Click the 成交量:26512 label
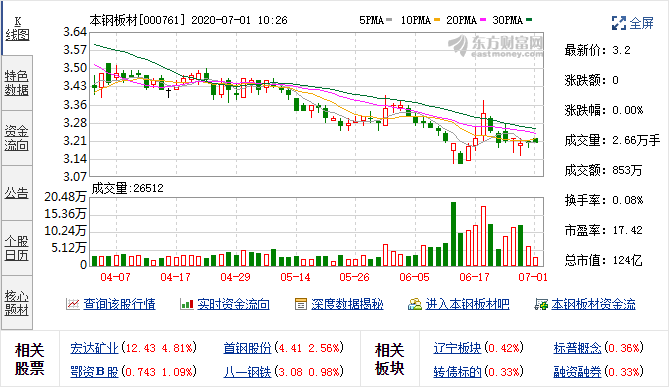 tap(127, 188)
